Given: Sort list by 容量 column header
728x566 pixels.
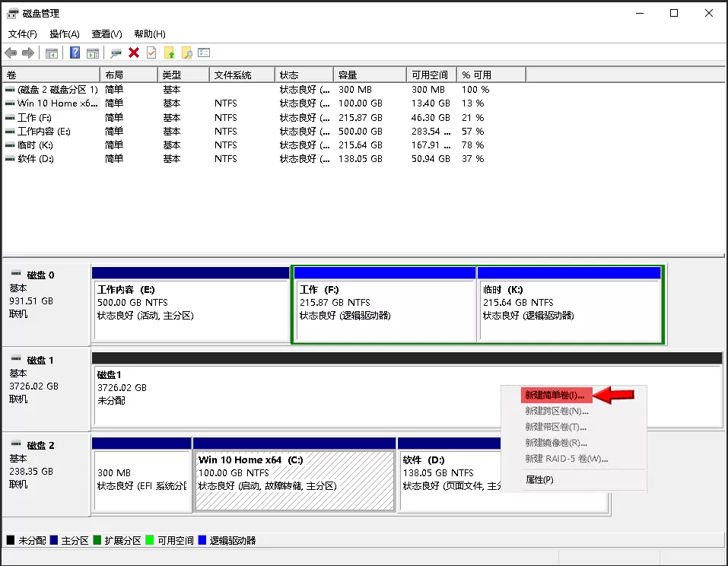Looking at the screenshot, I should [x=348, y=75].
